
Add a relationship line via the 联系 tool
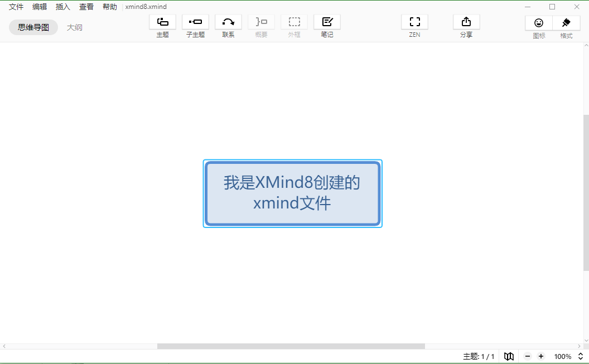(x=228, y=25)
